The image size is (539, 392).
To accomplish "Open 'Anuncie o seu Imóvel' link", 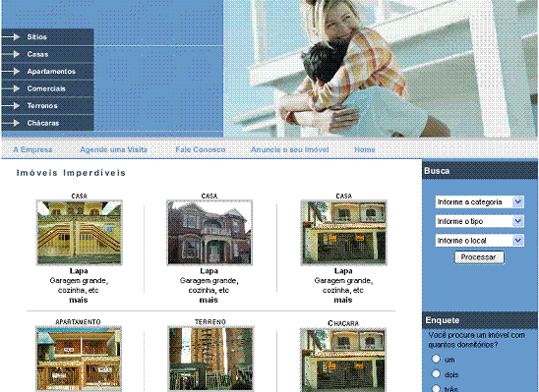I will tap(290, 149).
